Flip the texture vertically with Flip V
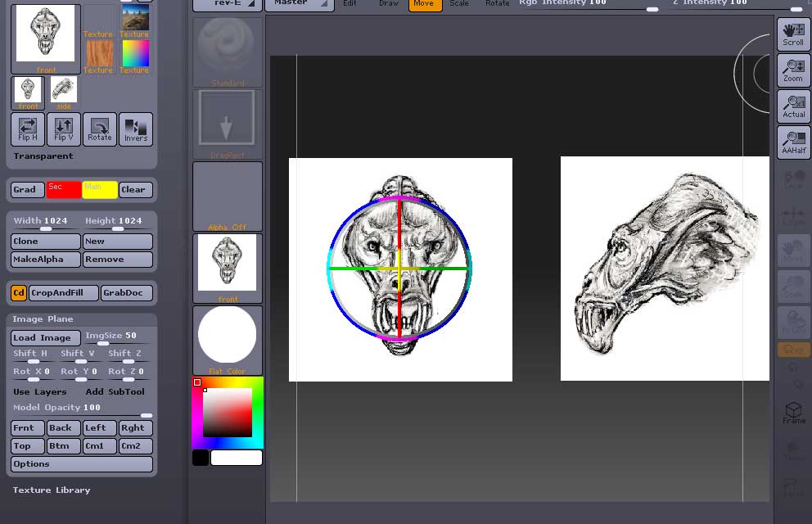The image size is (812, 524). (63, 129)
